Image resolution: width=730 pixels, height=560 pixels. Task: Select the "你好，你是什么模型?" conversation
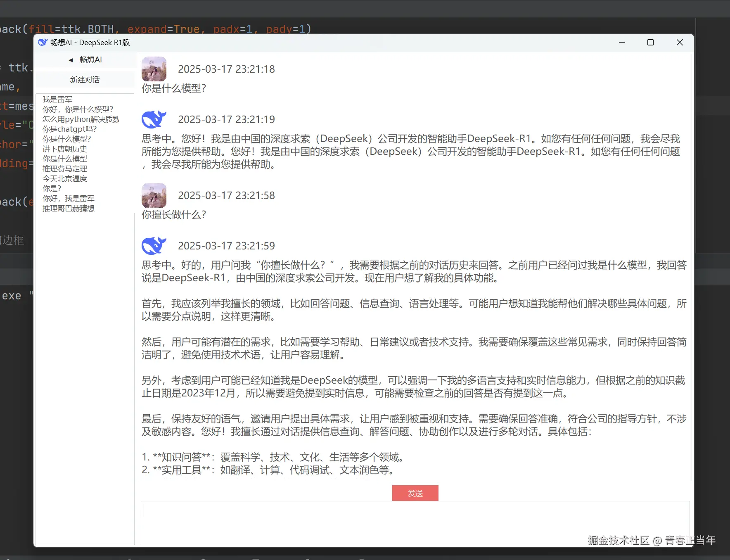pos(78,109)
